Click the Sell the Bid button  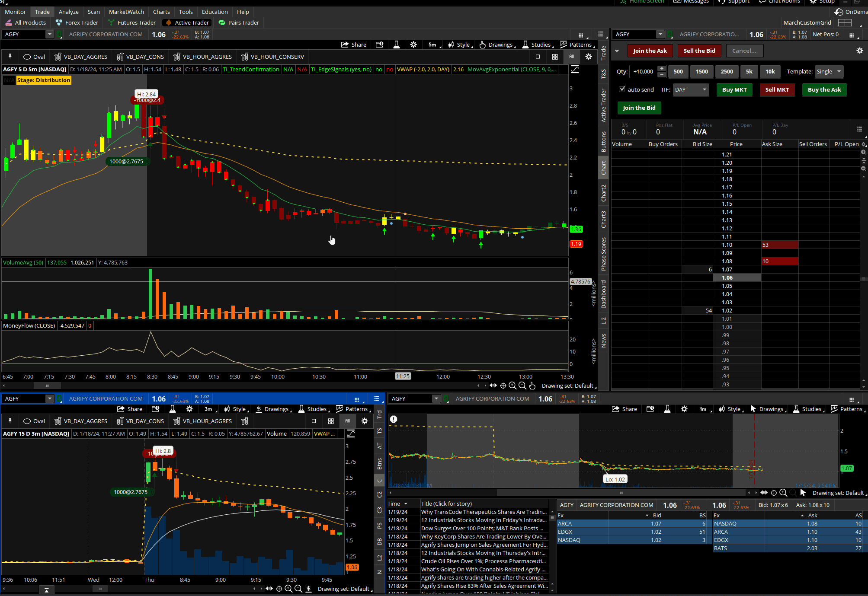click(699, 51)
